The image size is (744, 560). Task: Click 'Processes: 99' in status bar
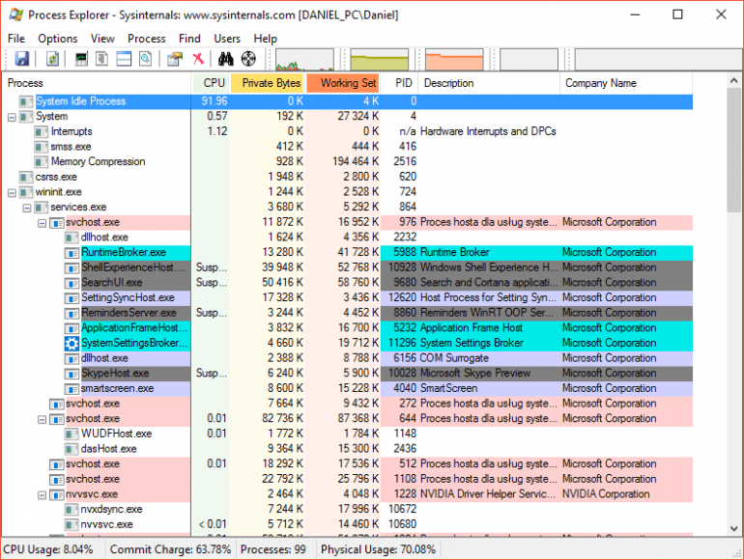(x=273, y=549)
